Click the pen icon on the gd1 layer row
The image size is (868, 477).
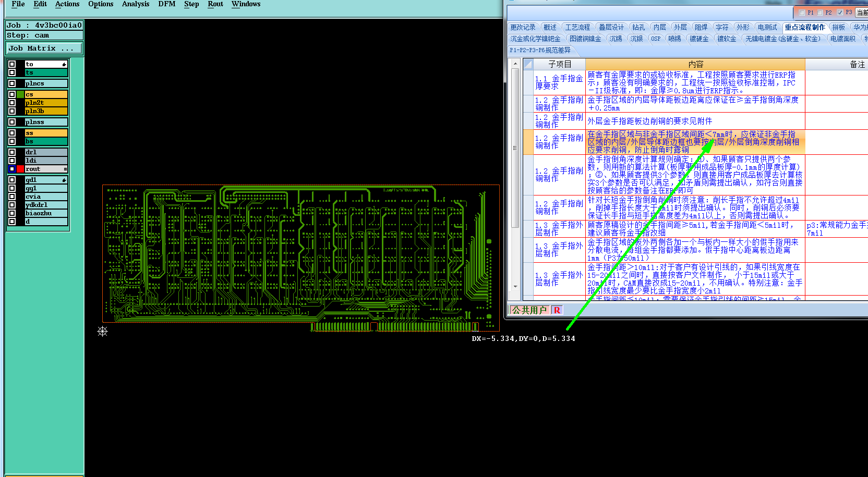point(64,180)
